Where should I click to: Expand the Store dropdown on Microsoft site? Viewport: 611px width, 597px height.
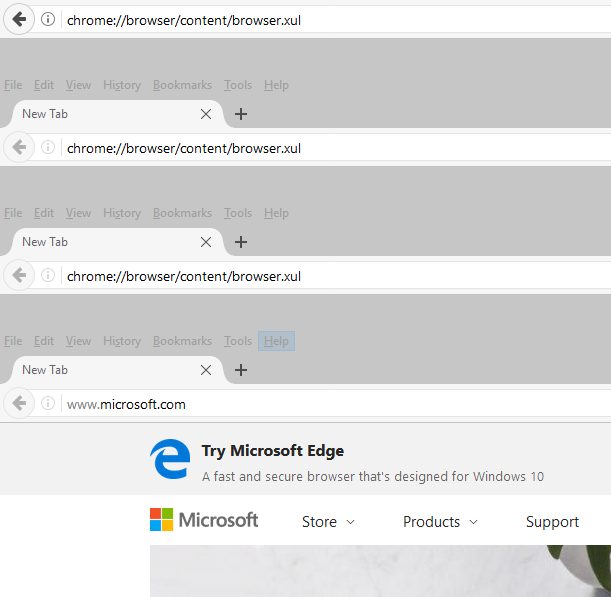click(x=328, y=522)
